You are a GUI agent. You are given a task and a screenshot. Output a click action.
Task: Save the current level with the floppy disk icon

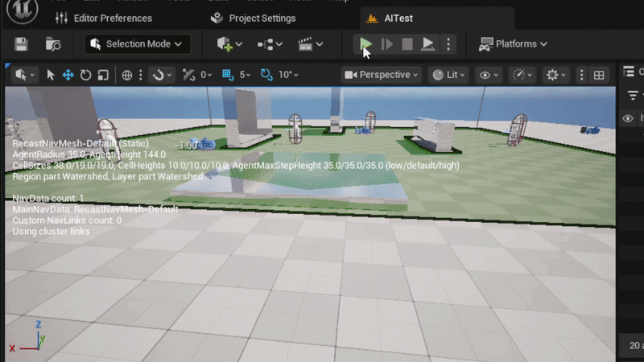pos(21,44)
